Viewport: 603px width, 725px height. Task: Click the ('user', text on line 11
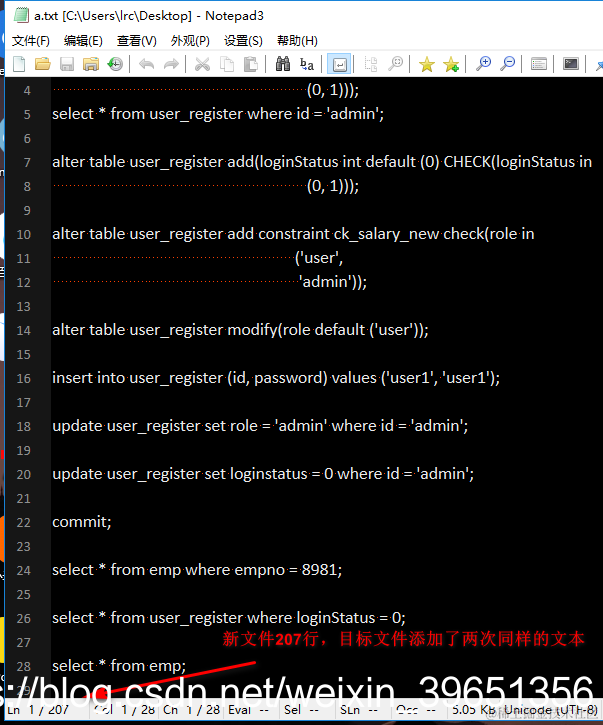[319, 258]
